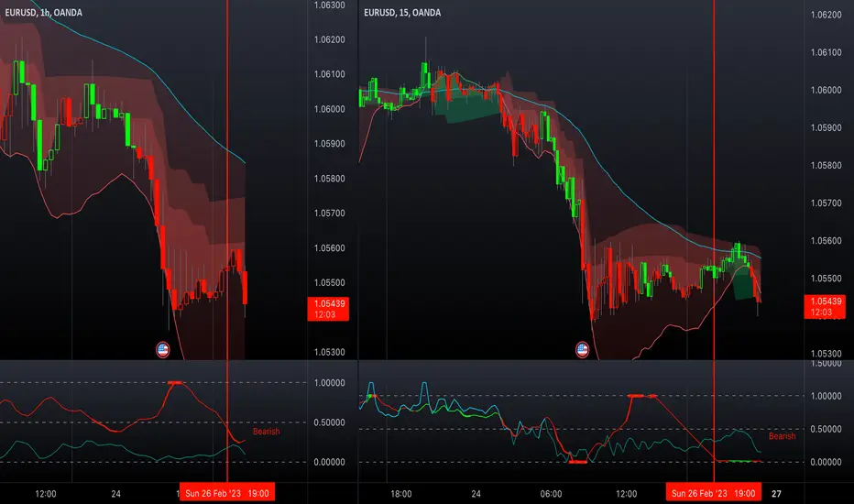Click the EURUSD, 15, OANDA symbol label
The image size is (854, 504).
coord(402,13)
